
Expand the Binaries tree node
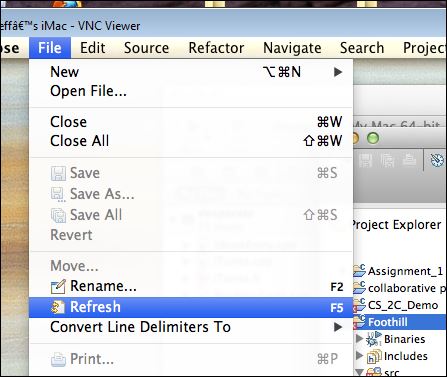(x=359, y=339)
